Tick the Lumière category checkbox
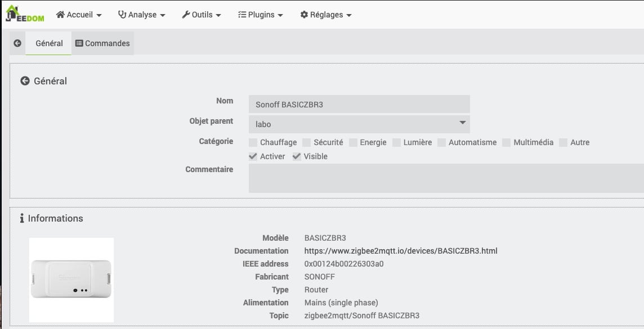644x329 pixels. coord(397,142)
